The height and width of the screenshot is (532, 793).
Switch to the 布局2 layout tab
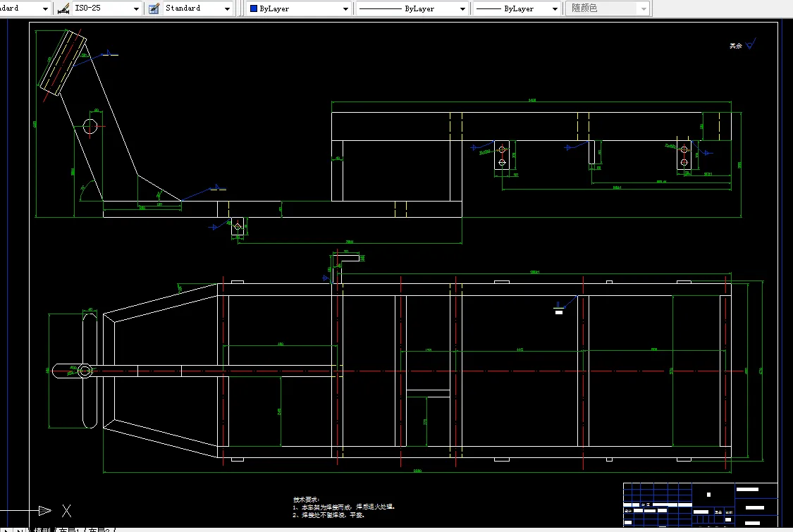(99, 529)
